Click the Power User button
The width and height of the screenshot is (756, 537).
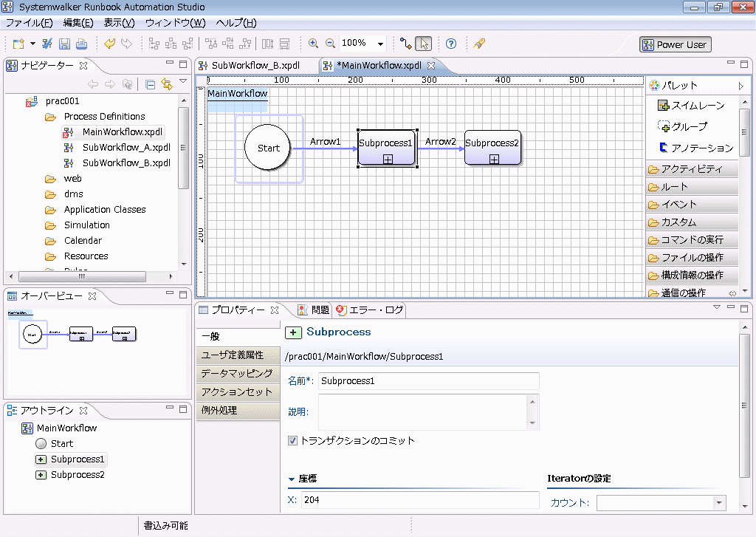(676, 44)
